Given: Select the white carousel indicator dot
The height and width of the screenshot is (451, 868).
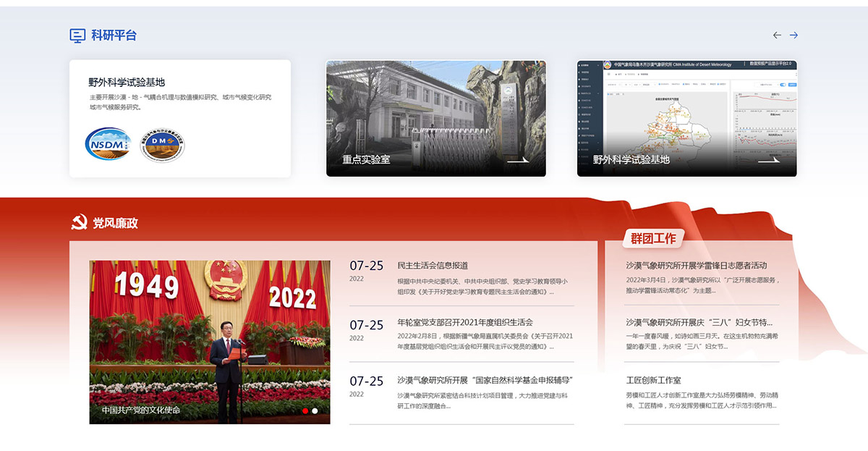Looking at the screenshot, I should 315,410.
